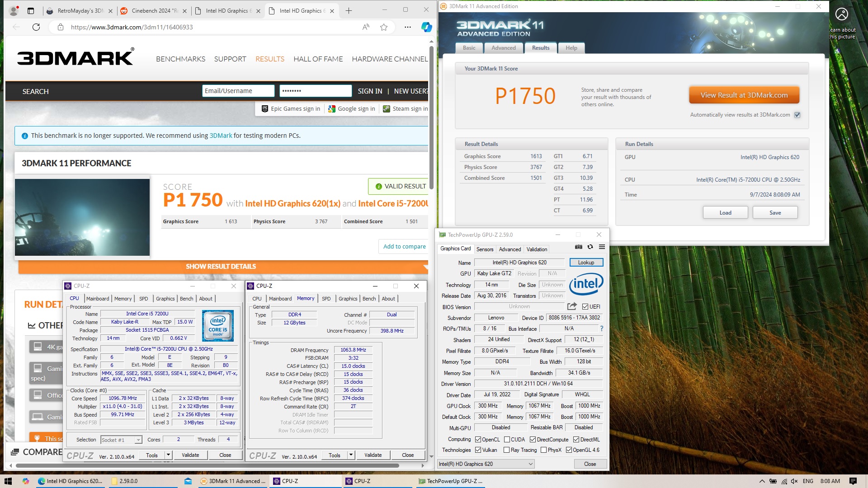Toggle the Vulkan checkbox
The height and width of the screenshot is (488, 868).
(478, 450)
